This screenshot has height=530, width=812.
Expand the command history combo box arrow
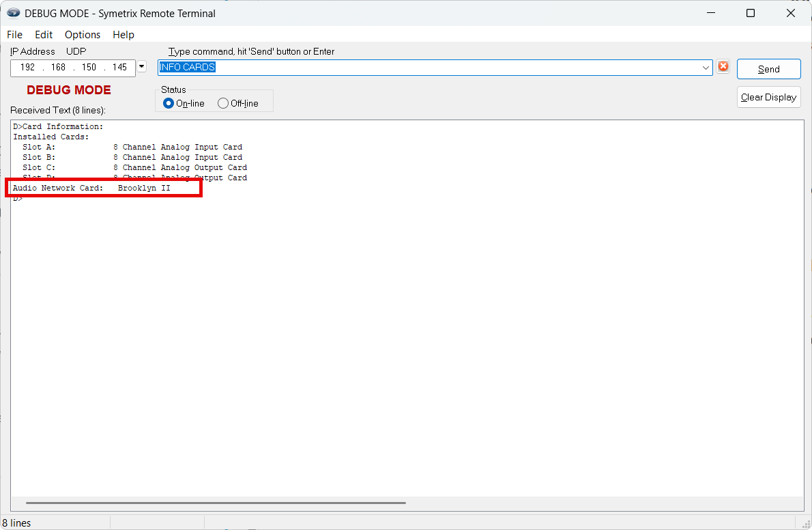tap(706, 68)
